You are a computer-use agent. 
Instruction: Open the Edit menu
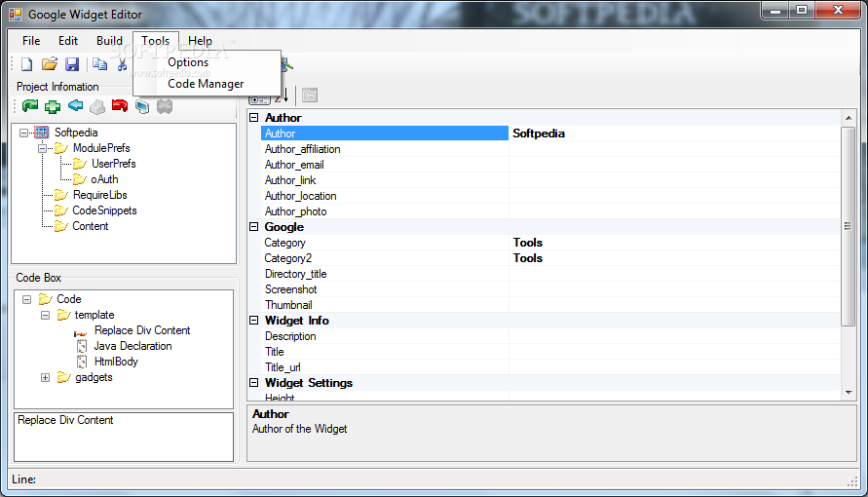[x=68, y=41]
